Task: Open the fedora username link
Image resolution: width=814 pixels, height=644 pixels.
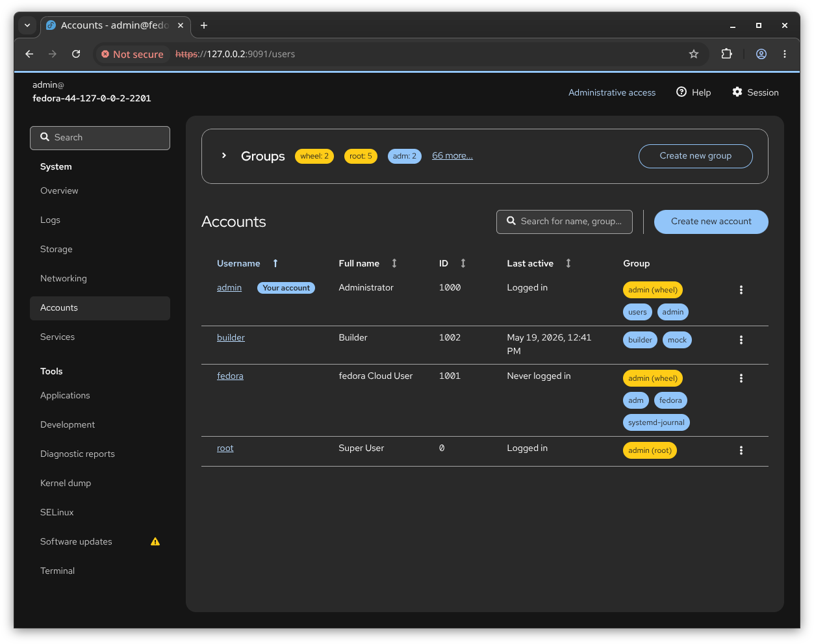Action: pos(230,376)
